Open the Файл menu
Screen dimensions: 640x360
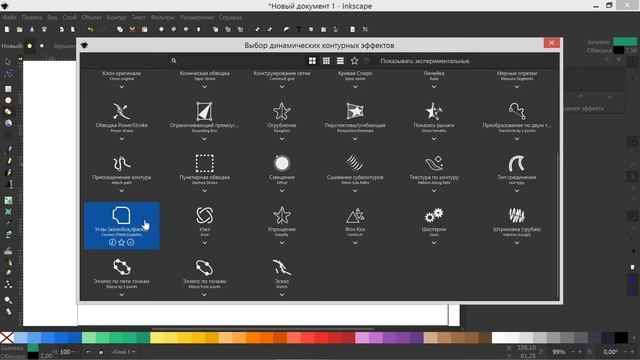(9, 18)
